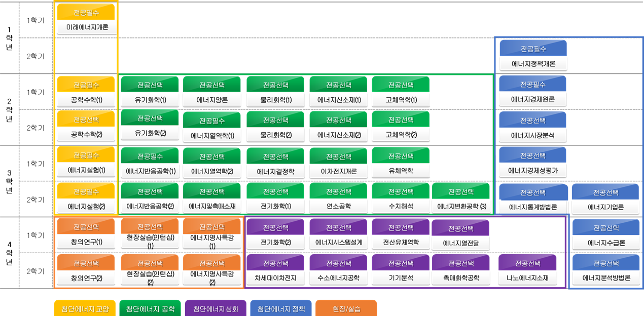Open the 이차전지개론 course

click(339, 164)
